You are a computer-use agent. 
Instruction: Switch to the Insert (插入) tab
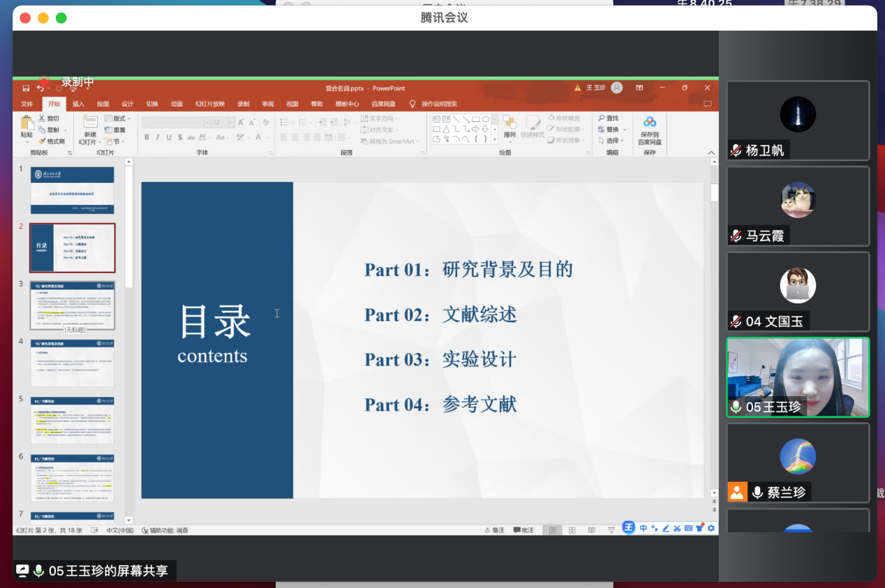click(x=78, y=104)
